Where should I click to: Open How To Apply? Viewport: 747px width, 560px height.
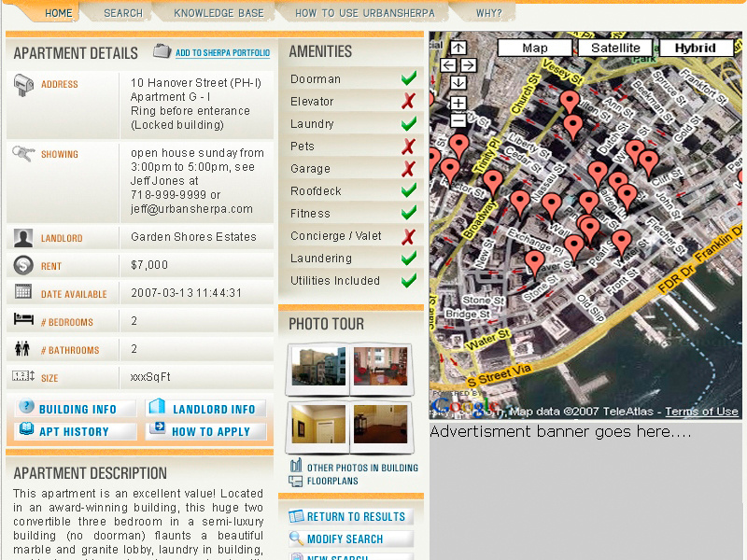tap(205, 431)
